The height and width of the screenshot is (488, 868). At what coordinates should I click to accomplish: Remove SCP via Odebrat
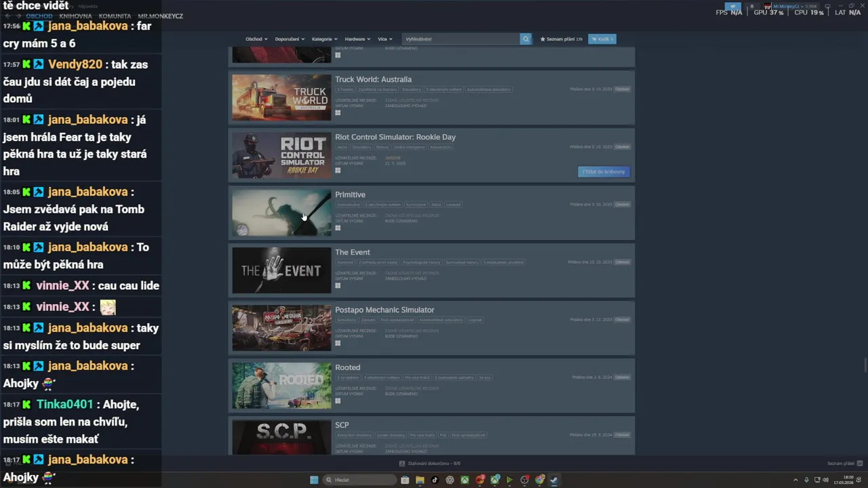(622, 434)
